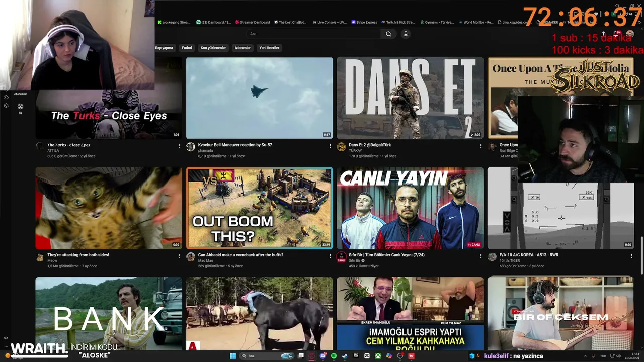Play the 'İmamoğlu espri yaptı' video thumbnail

point(410,313)
